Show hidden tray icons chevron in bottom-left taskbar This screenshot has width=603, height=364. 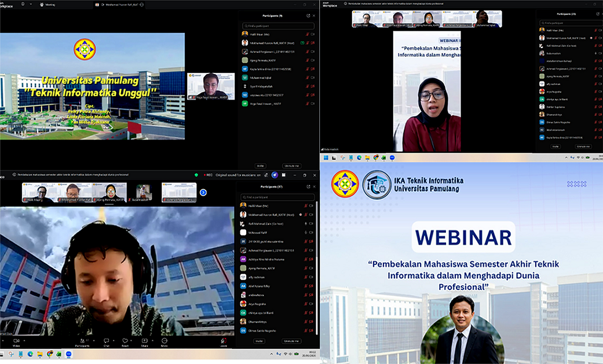[x=272, y=354]
